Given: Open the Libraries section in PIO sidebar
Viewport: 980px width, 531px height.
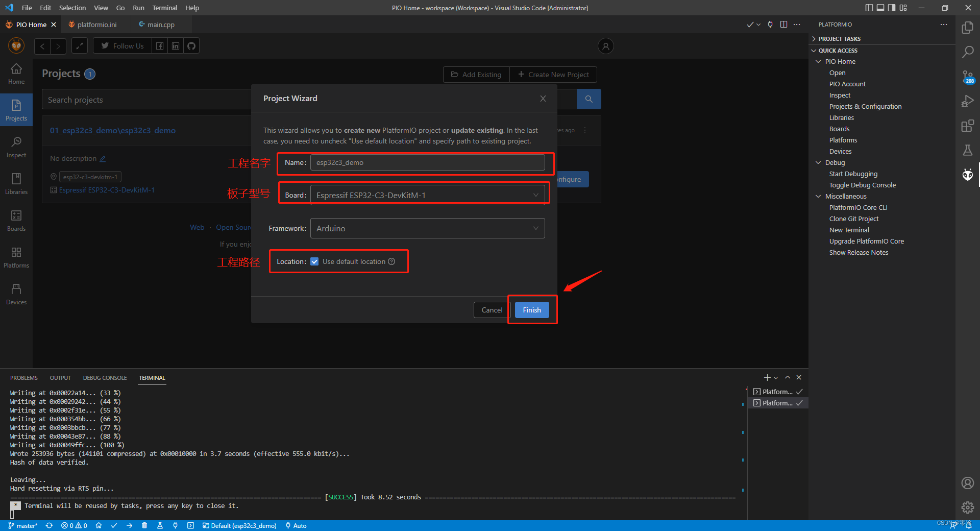Looking at the screenshot, I should coord(16,184).
